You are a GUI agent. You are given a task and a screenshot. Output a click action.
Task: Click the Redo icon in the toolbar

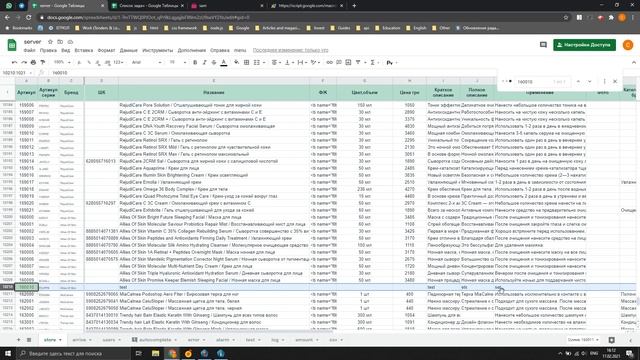24,62
